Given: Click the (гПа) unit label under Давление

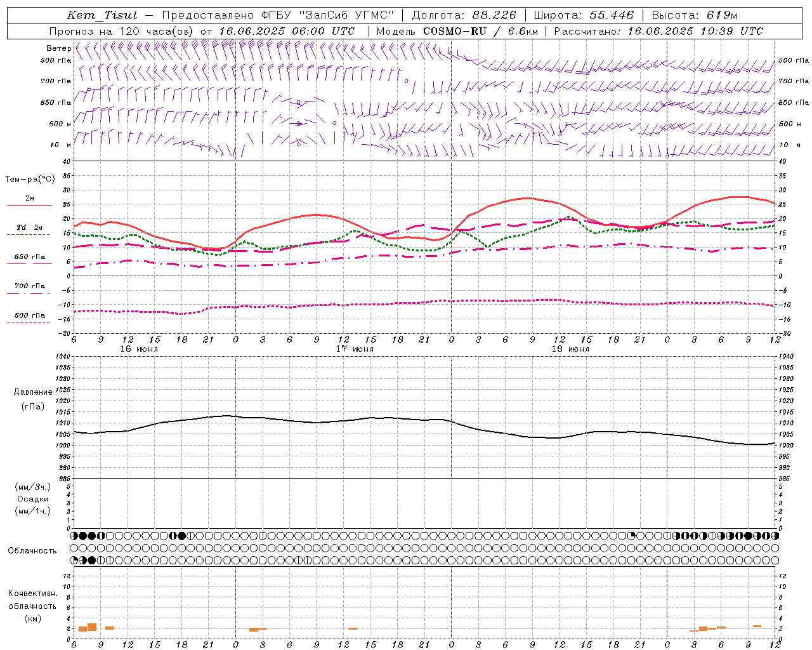Looking at the screenshot, I should [x=33, y=407].
